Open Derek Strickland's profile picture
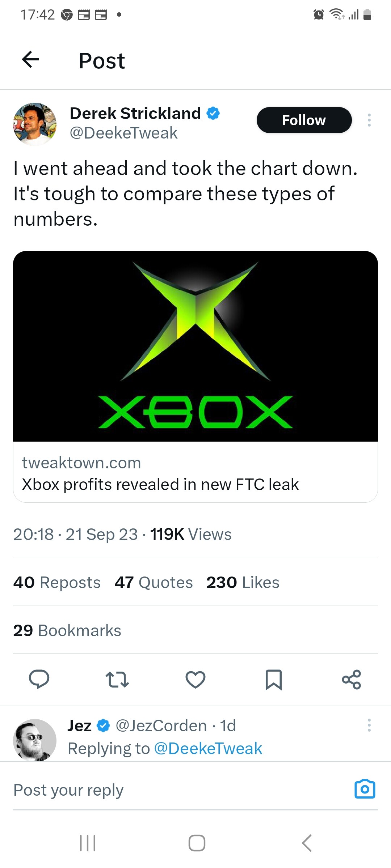 click(35, 124)
